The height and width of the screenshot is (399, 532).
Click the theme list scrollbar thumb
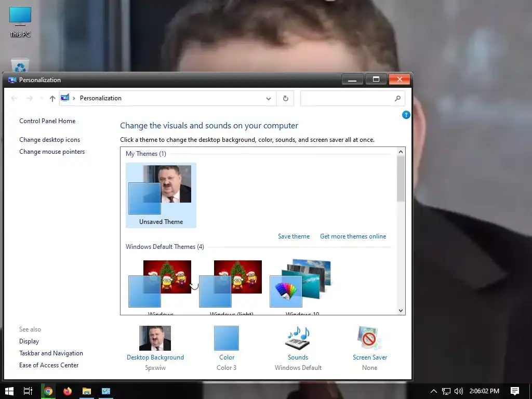[401, 179]
